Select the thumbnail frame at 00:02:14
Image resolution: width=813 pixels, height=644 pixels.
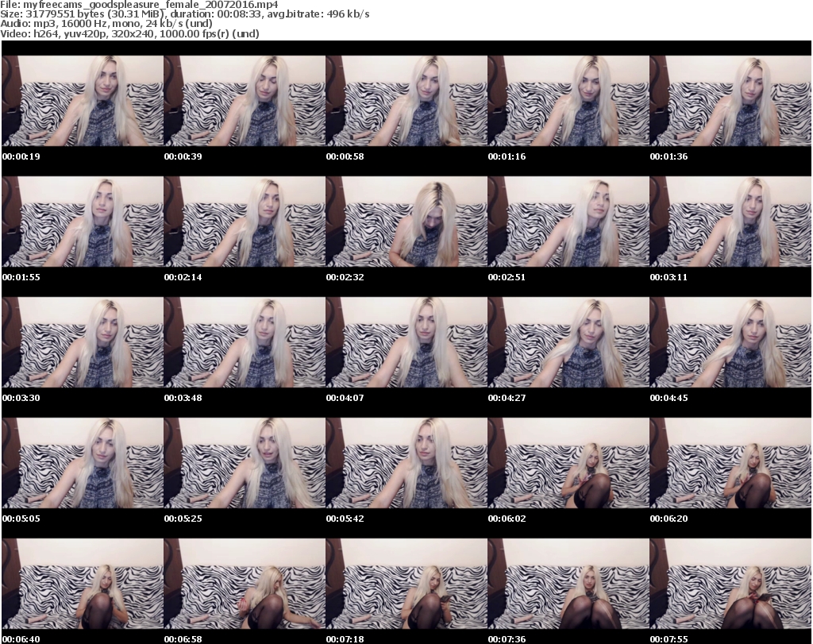(245, 222)
